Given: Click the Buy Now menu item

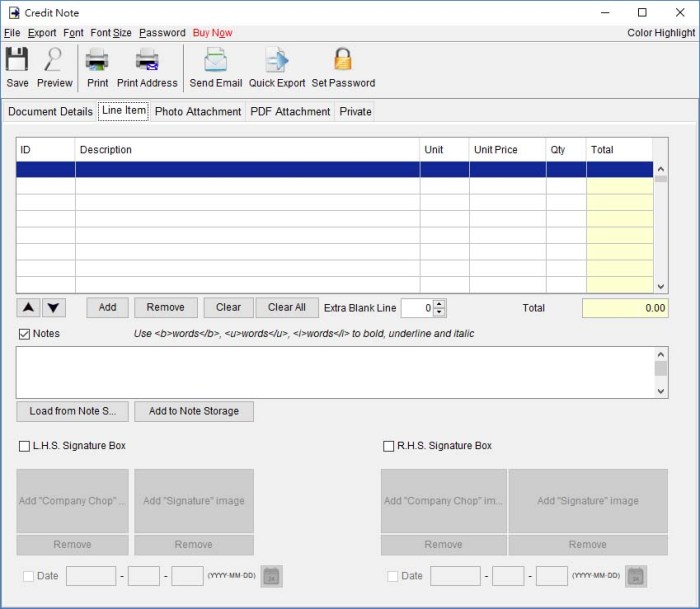Looking at the screenshot, I should [212, 33].
